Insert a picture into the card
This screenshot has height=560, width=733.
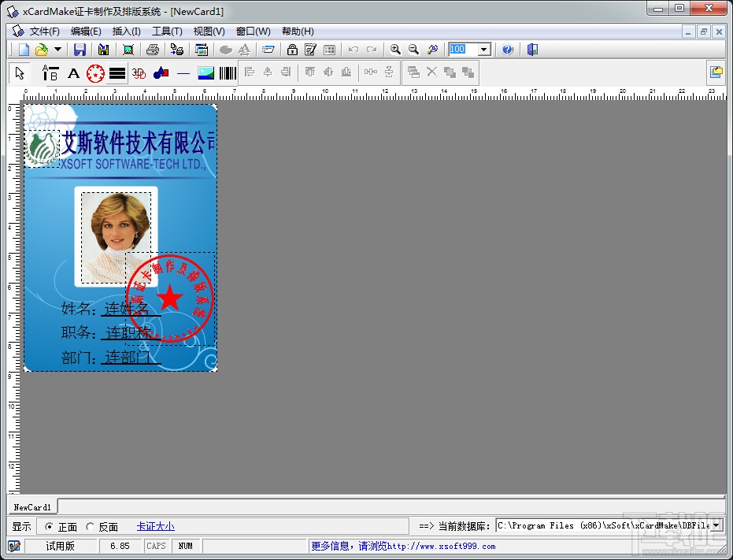[205, 73]
